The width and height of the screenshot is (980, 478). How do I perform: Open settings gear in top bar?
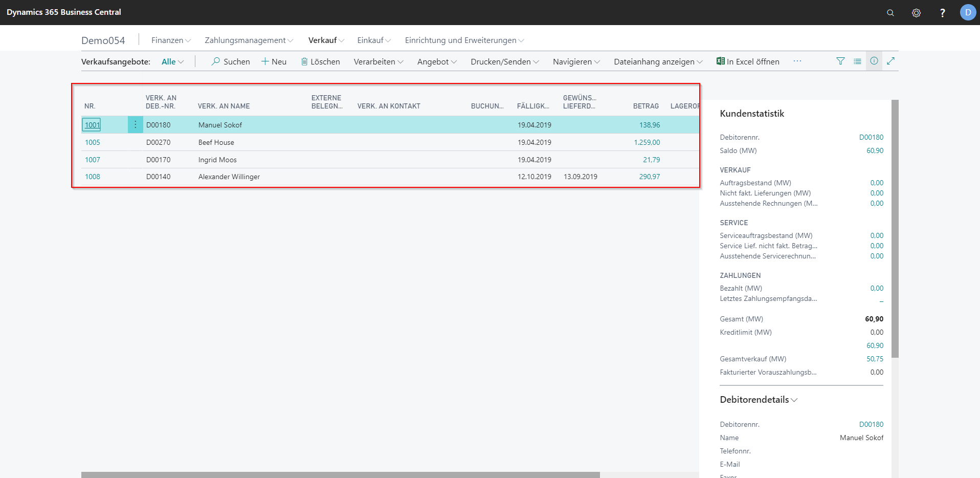916,13
